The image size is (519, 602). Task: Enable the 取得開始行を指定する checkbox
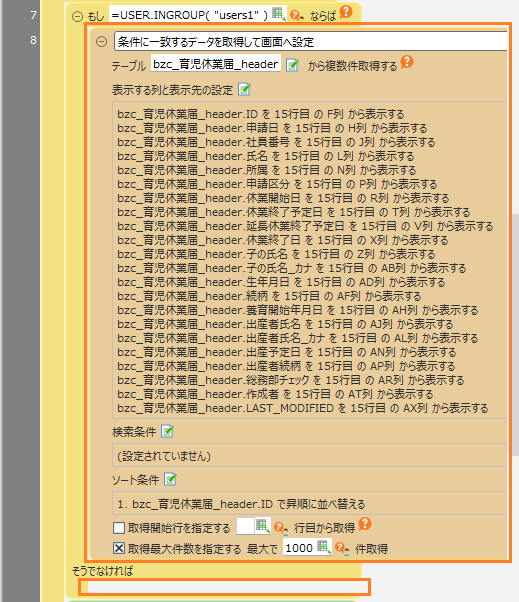pos(119,528)
